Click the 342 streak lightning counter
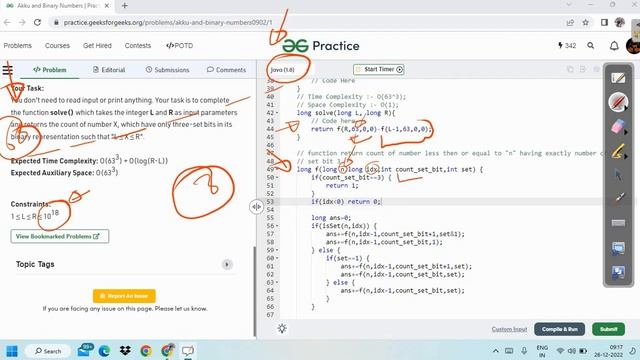 point(567,46)
